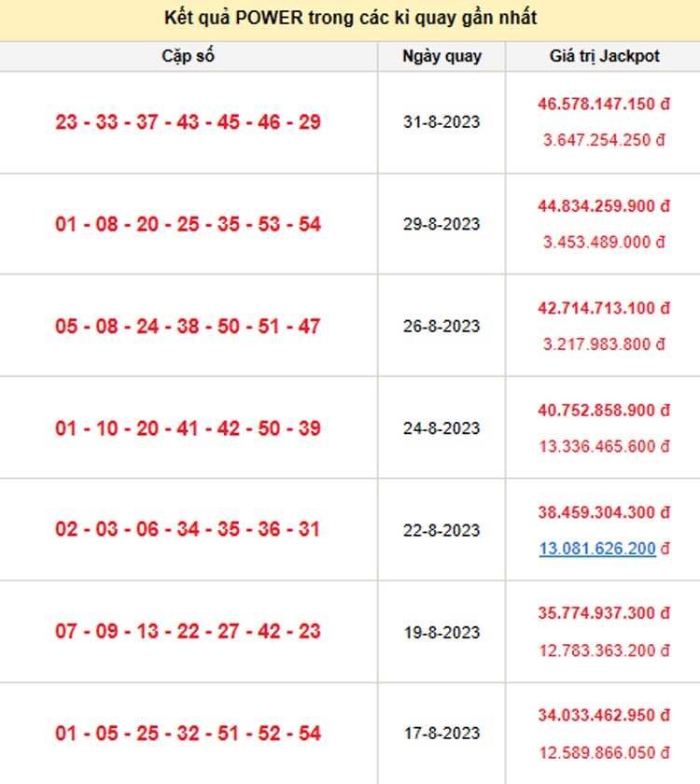Click the table title "Kết quả POWER"

point(350,19)
